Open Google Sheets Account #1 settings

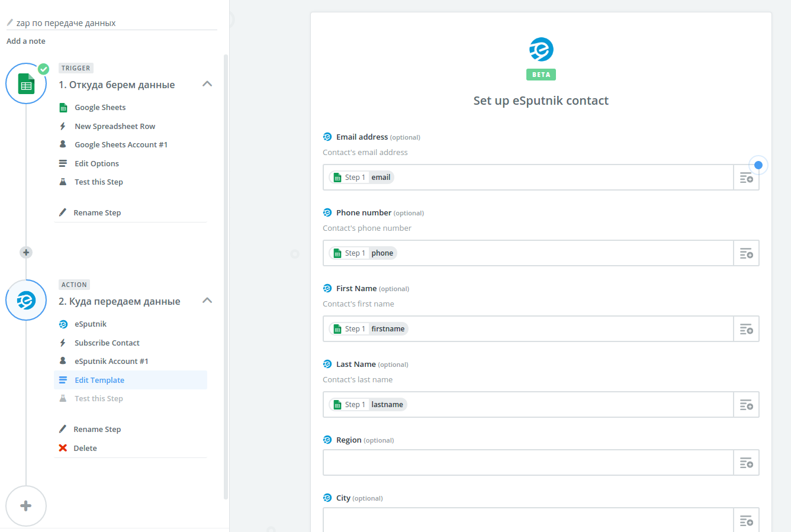(x=121, y=145)
